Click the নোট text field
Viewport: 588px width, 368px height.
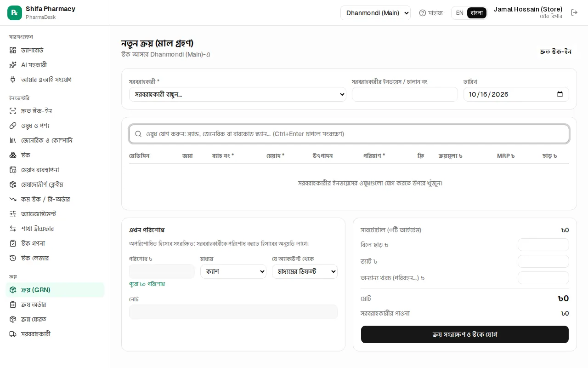point(233,312)
